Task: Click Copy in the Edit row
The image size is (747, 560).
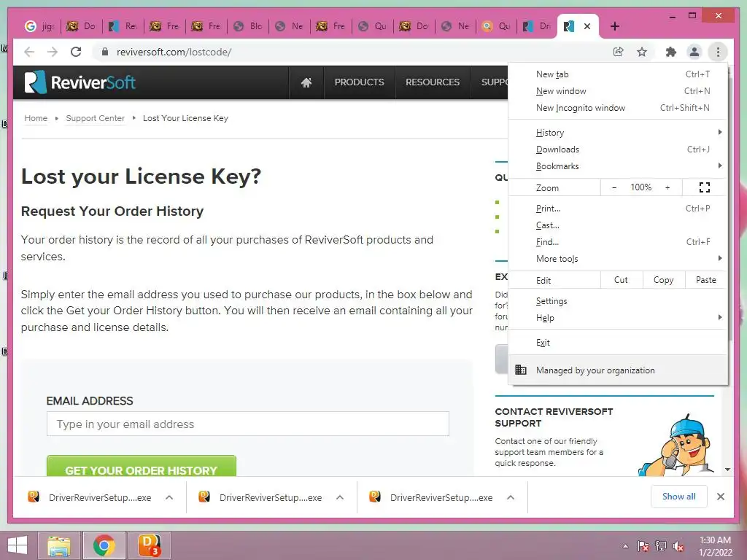Action: coord(663,280)
